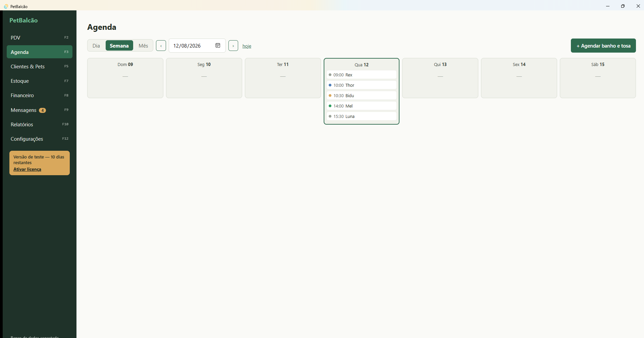Open Clientes & Pets section
This screenshot has width=644, height=338.
tap(40, 66)
